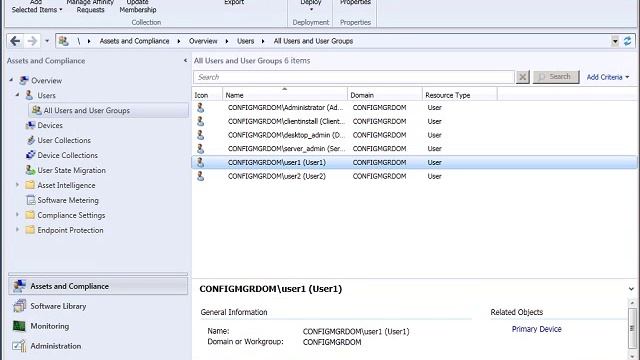640x360 pixels.
Task: Select All Users and User Groups node
Action: pyautogui.click(x=109, y=110)
